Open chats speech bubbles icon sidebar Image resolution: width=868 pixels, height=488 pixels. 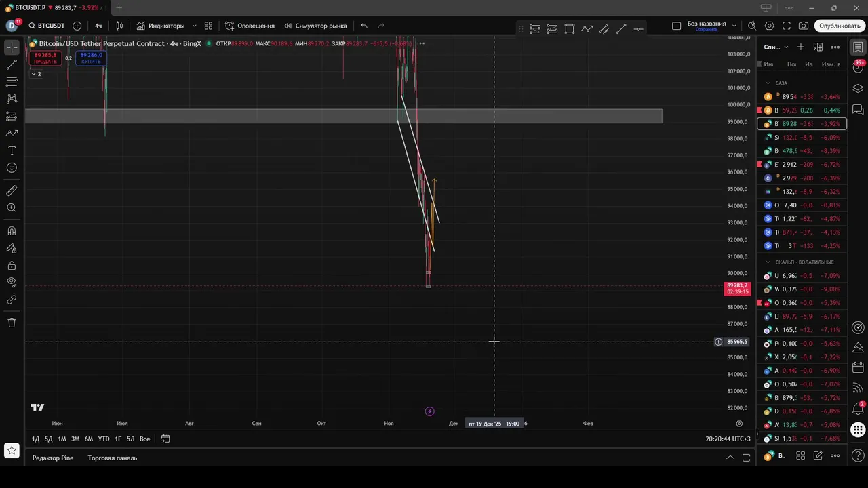[x=858, y=109]
